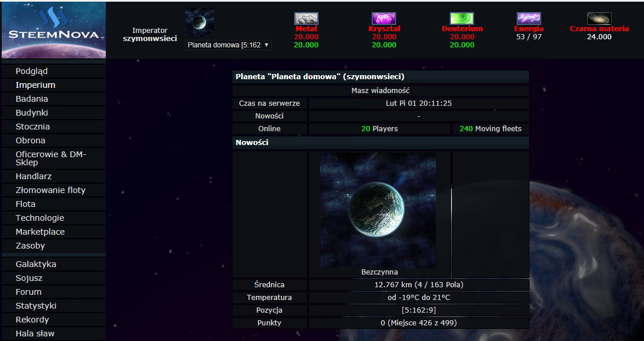The width and height of the screenshot is (644, 341).
Task: Click temperature value 'od -19°C do 21°C'
Action: 419,298
